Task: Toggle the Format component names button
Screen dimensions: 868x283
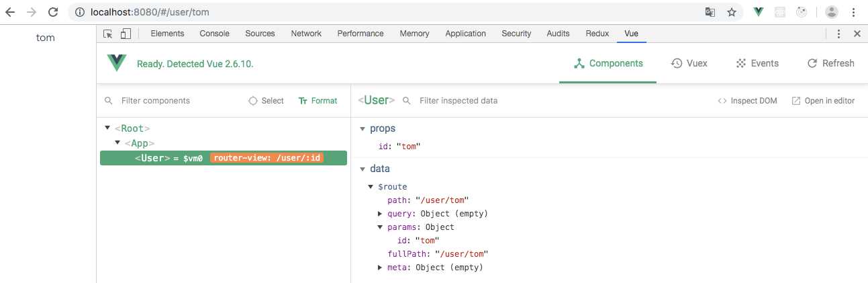Action: tap(318, 101)
